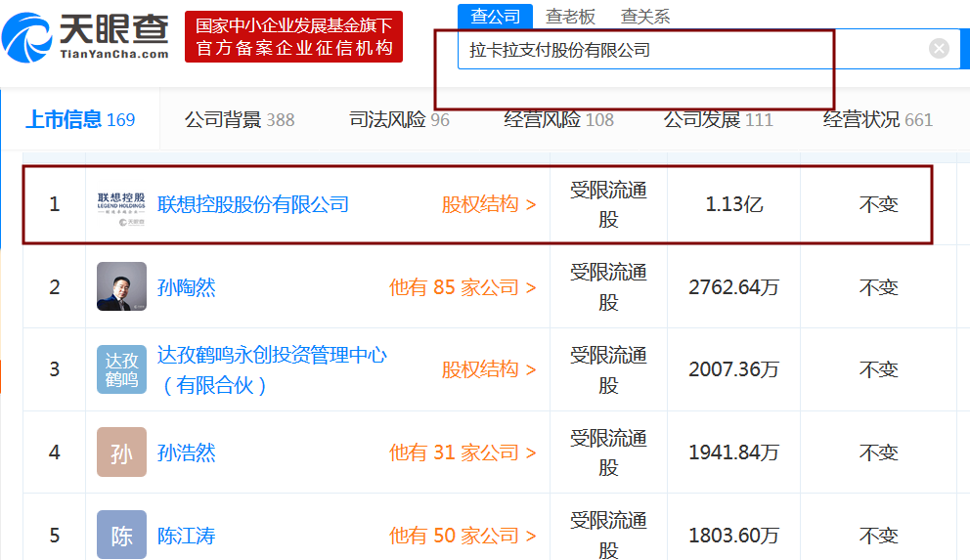Switch to the 查老板 search tab

[570, 17]
